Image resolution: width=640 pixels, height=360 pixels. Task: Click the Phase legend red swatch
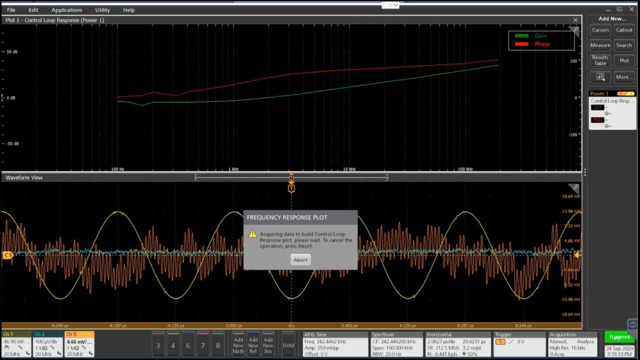[x=522, y=44]
